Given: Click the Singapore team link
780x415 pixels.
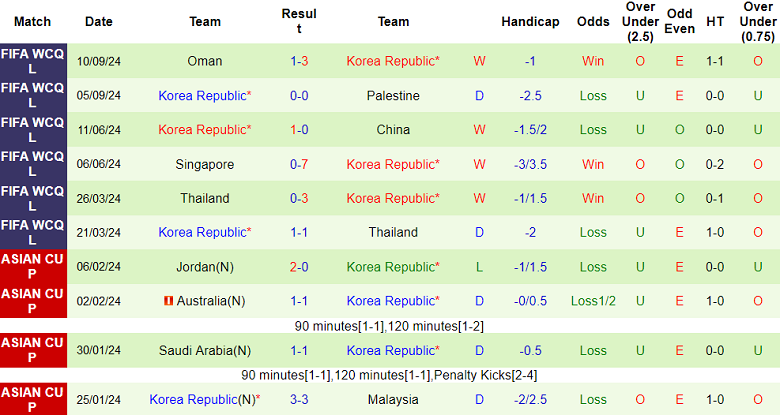Looking at the screenshot, I should (205, 164).
